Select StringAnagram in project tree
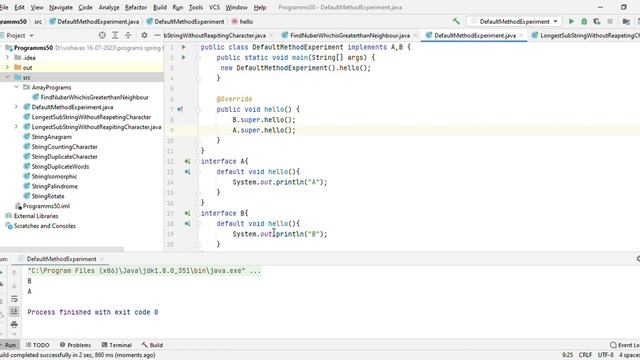The width and height of the screenshot is (640, 360). (51, 137)
